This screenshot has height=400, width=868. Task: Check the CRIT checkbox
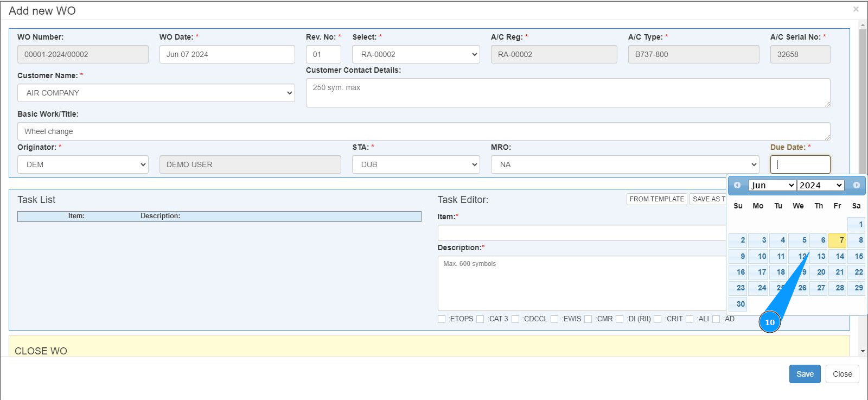[x=658, y=319]
